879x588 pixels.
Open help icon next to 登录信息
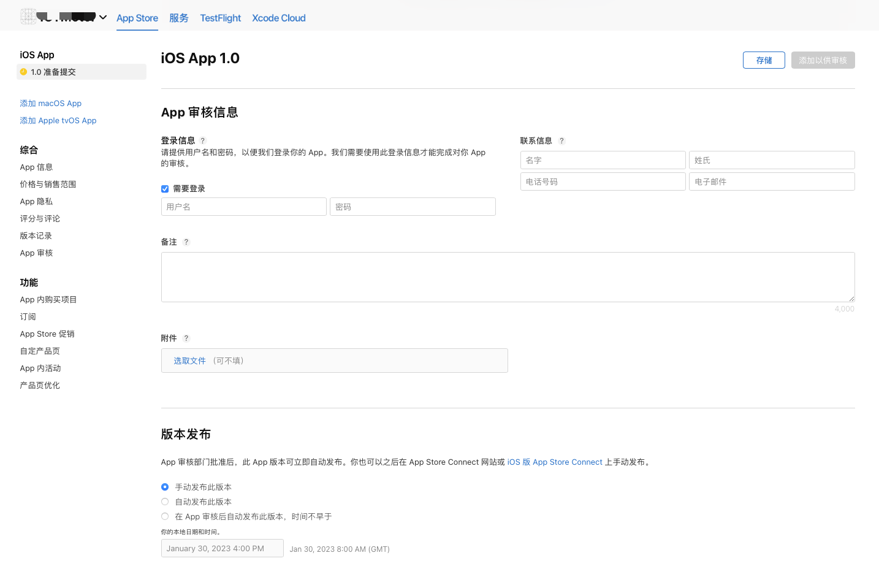point(203,140)
